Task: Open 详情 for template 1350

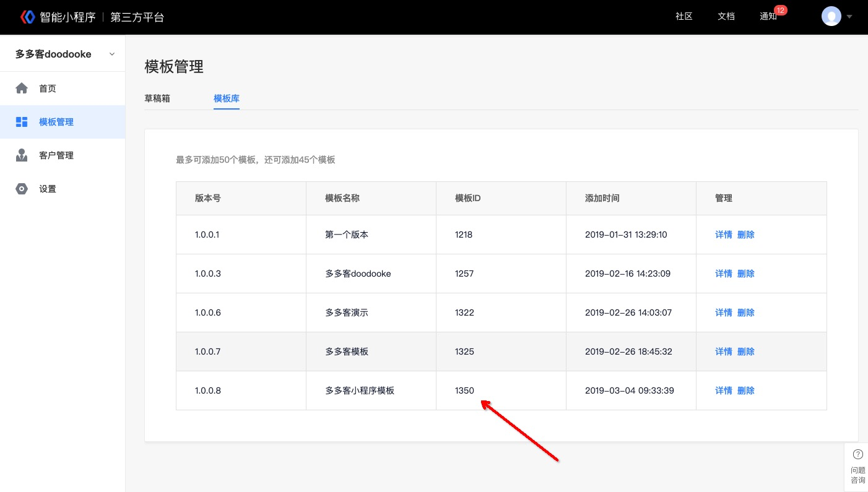Action: (724, 391)
